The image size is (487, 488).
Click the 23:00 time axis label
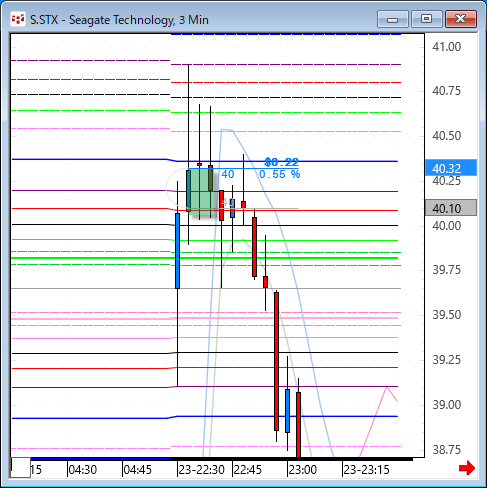pos(302,470)
